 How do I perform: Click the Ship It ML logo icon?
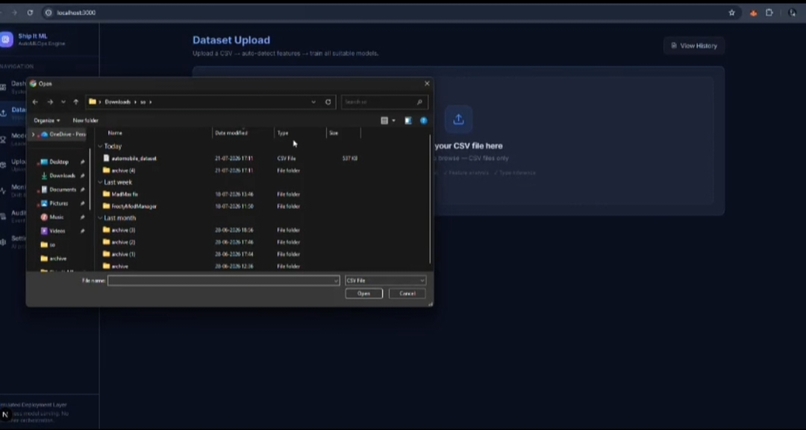(x=6, y=40)
